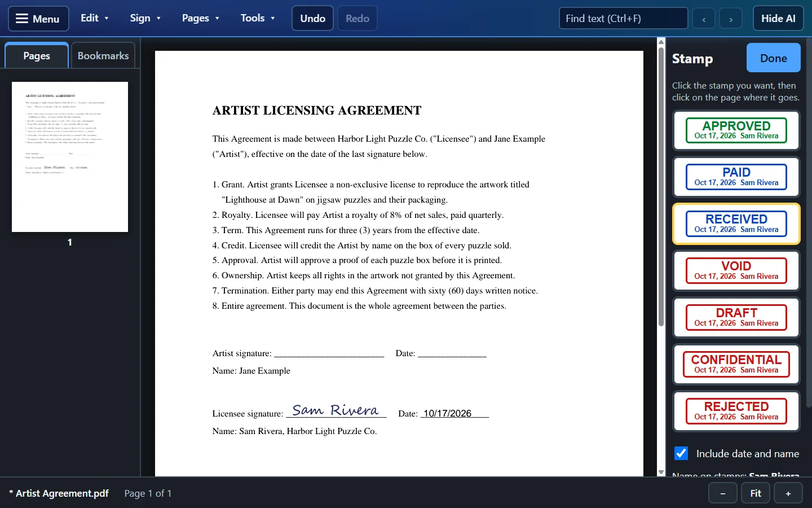The image size is (812, 508).
Task: Select the REJECTED stamp
Action: [736, 411]
